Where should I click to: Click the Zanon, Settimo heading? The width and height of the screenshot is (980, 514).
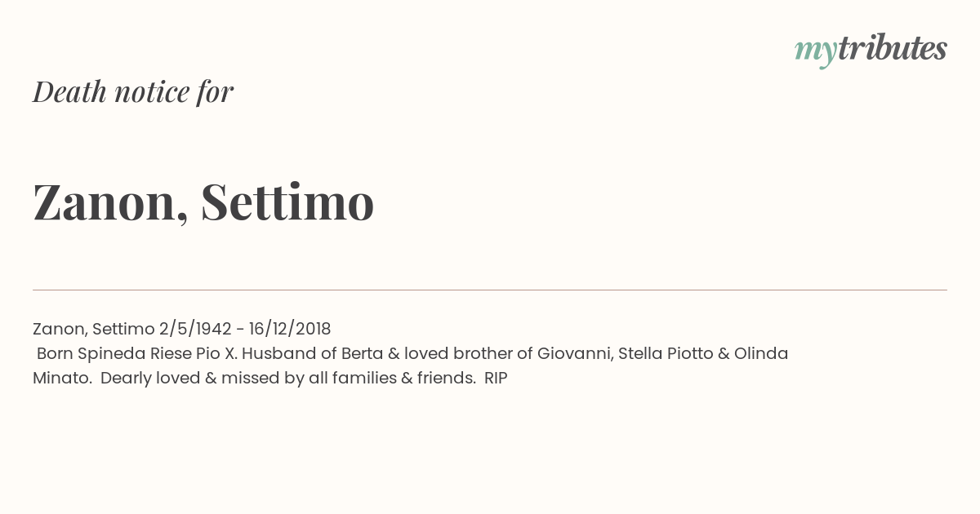[x=203, y=202]
